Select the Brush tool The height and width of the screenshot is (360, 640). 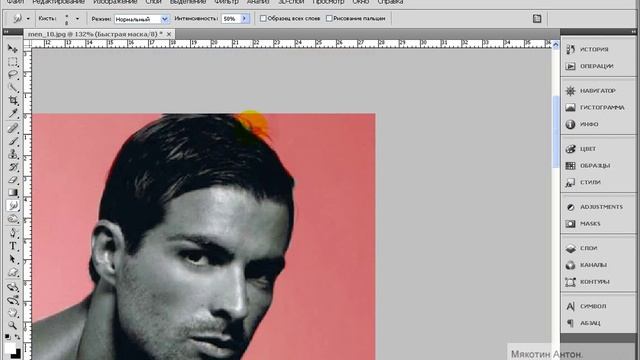[x=13, y=142]
